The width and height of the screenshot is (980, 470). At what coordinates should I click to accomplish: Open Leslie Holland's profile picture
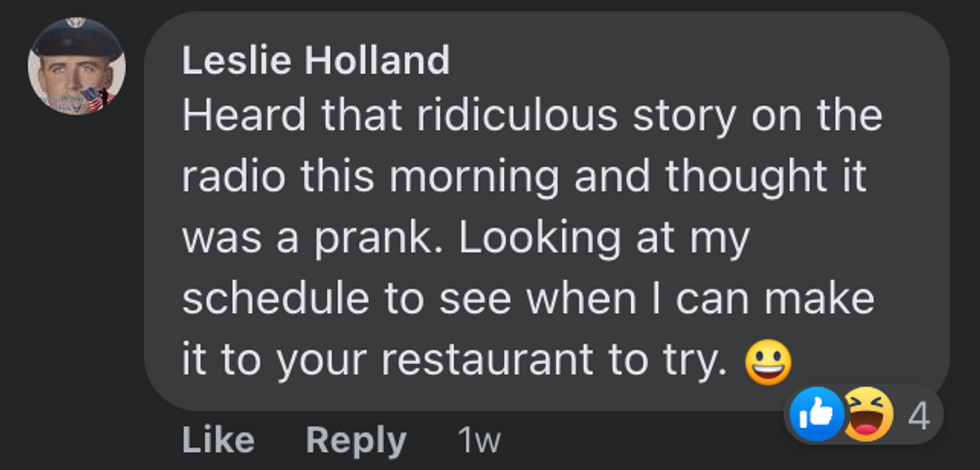pos(76,66)
